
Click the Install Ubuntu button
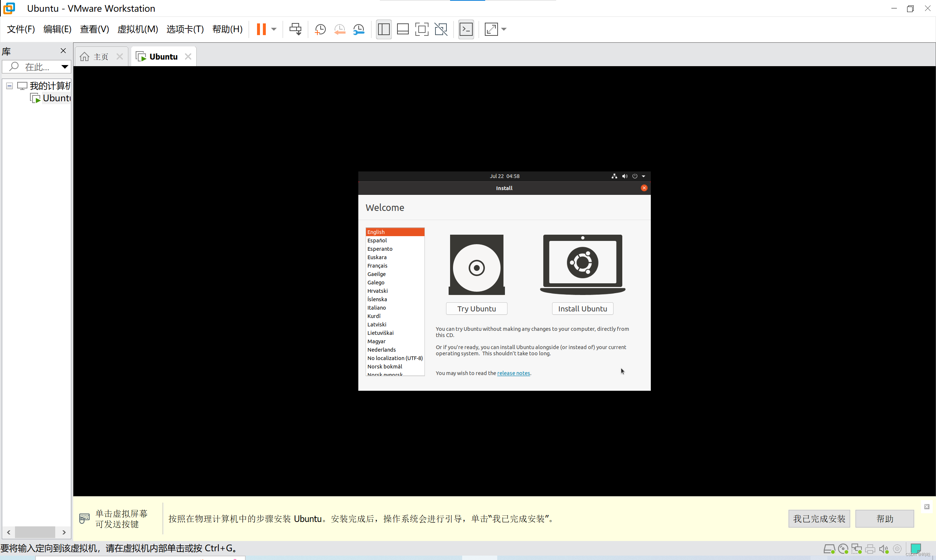[x=582, y=308]
